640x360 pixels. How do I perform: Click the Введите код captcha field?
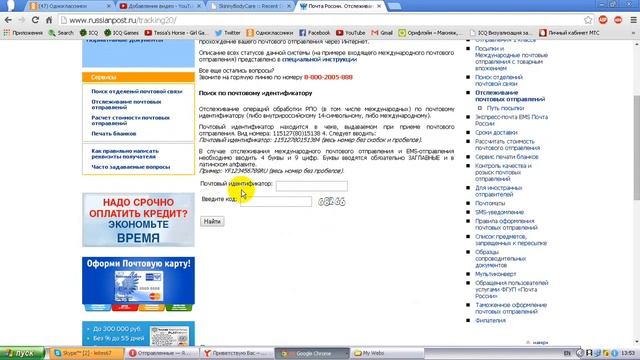pyautogui.click(x=276, y=201)
